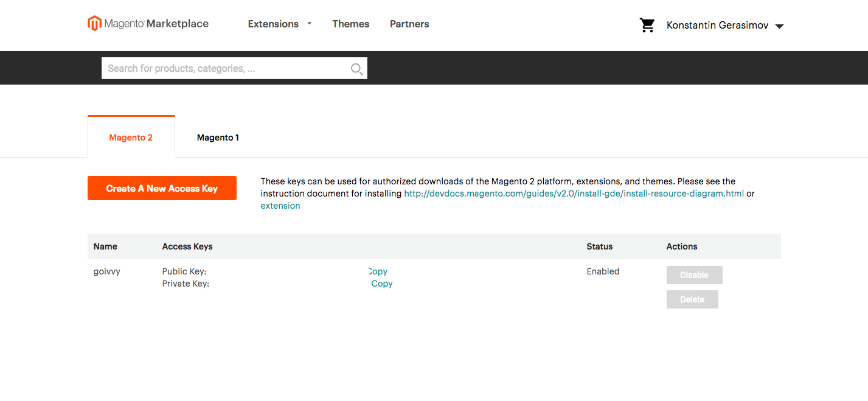Focus the product search field
The image size is (868, 401).
225,69
